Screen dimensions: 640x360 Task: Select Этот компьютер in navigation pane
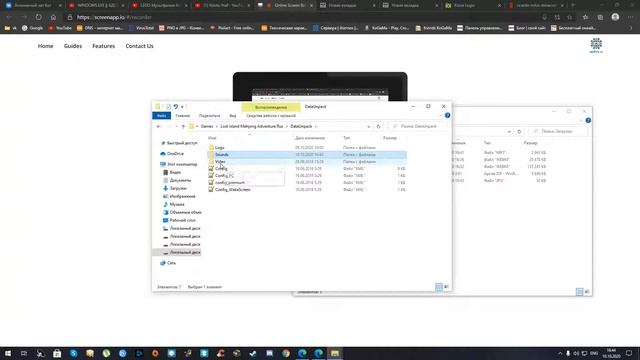[179, 164]
